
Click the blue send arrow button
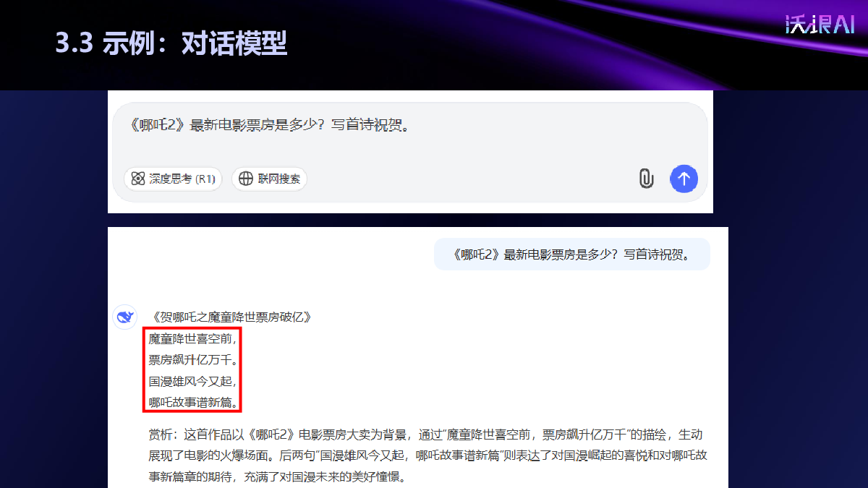click(684, 179)
